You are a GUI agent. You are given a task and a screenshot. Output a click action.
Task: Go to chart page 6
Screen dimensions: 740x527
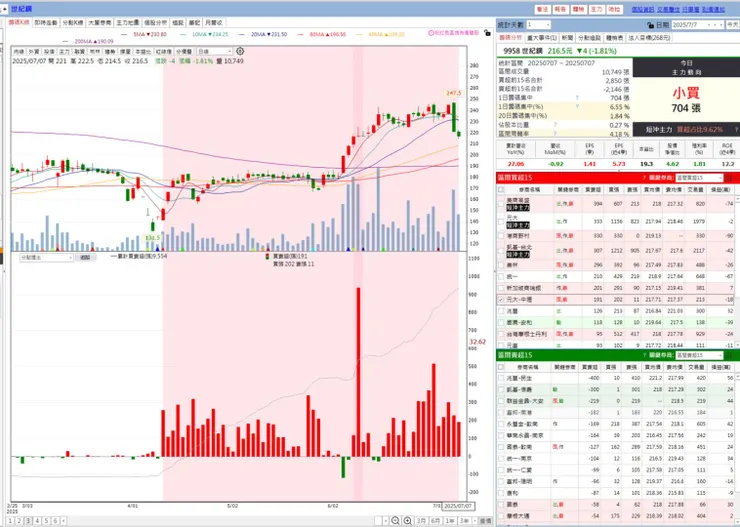55,521
